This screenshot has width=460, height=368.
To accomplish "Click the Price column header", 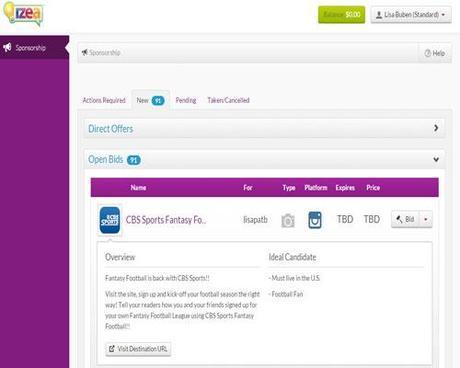I will point(373,188).
